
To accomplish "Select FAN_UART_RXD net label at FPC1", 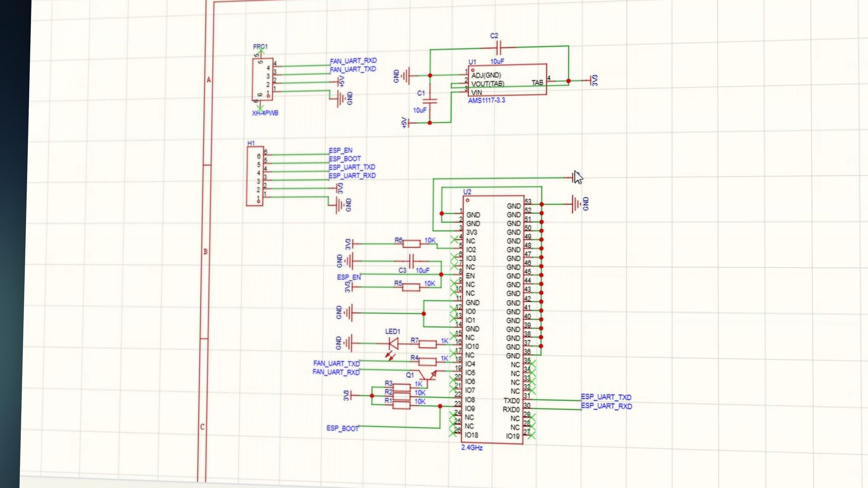I will point(353,61).
